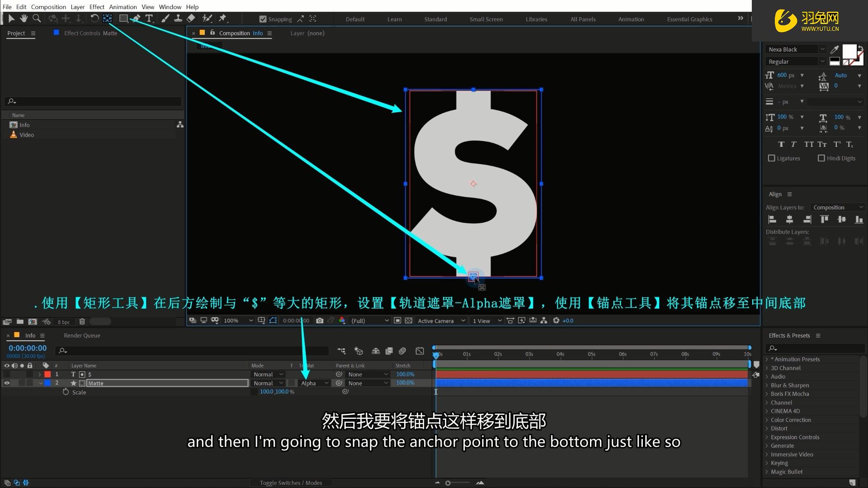Switch to Essential Graphics workspace
The image size is (868, 488).
pyautogui.click(x=689, y=19)
